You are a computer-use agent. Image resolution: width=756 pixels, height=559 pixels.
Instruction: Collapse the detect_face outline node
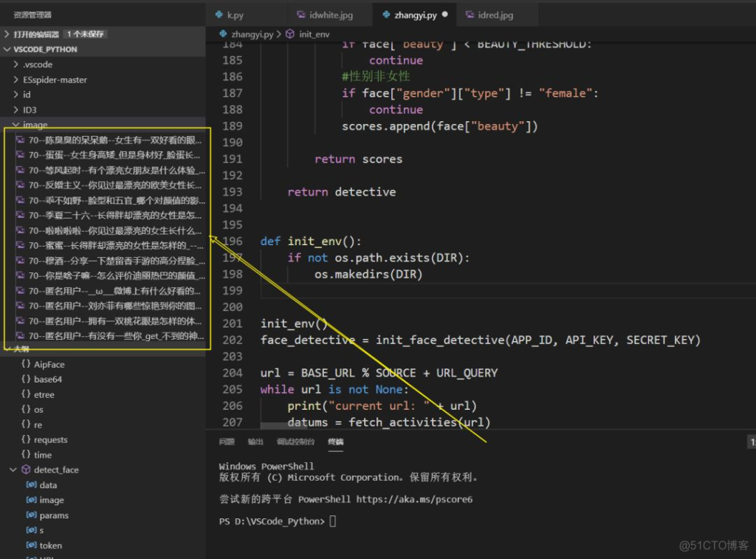pyautogui.click(x=13, y=470)
